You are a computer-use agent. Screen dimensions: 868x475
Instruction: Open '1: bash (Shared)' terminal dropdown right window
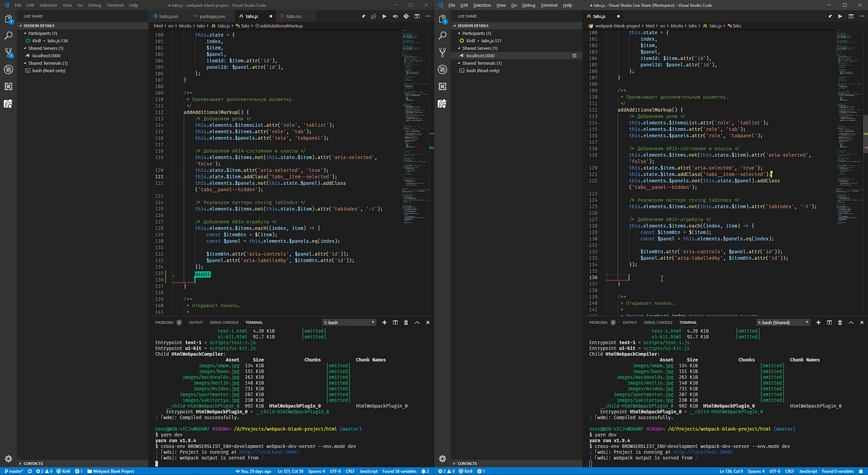click(x=783, y=322)
